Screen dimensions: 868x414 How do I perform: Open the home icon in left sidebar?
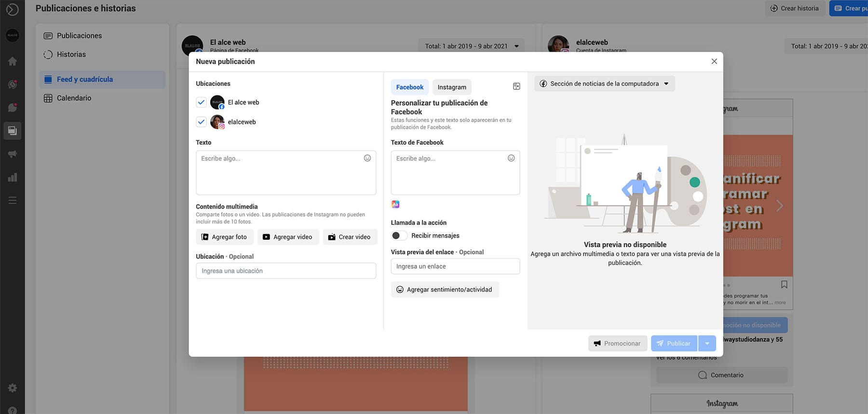13,61
